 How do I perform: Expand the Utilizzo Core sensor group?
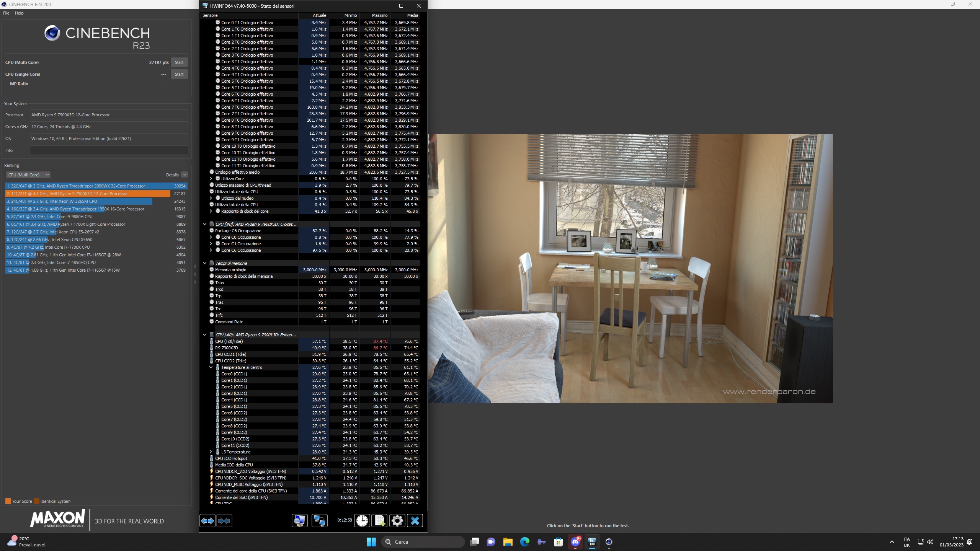[x=211, y=178]
